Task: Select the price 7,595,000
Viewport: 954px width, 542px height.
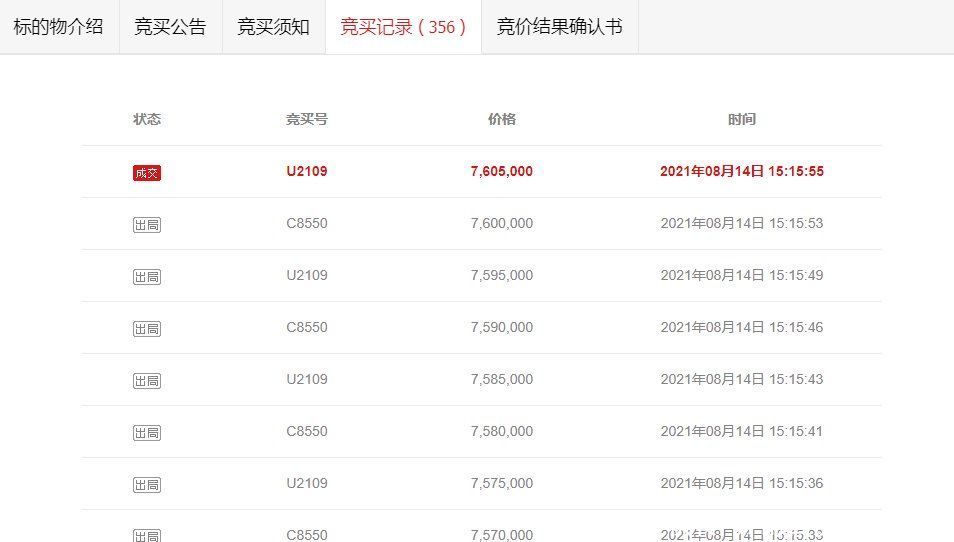Action: 501,275
